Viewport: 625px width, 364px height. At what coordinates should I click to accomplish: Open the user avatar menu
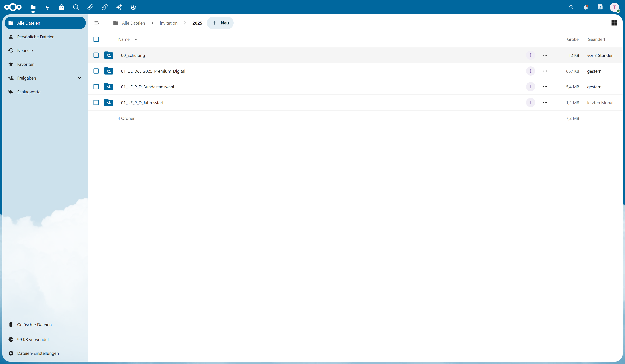[x=614, y=7]
